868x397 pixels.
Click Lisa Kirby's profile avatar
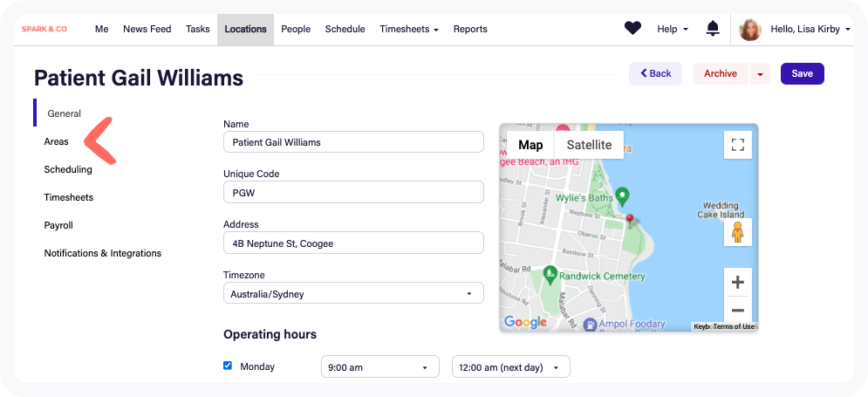click(x=749, y=30)
